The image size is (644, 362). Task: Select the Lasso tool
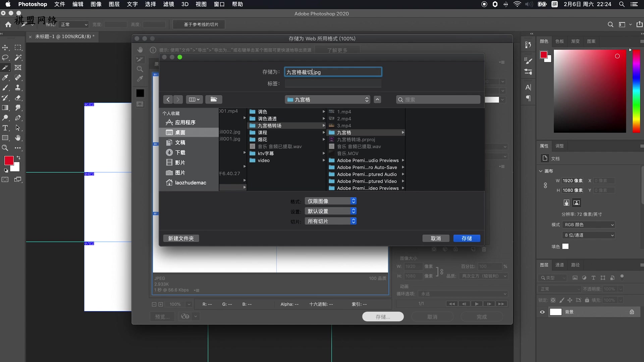(5, 58)
